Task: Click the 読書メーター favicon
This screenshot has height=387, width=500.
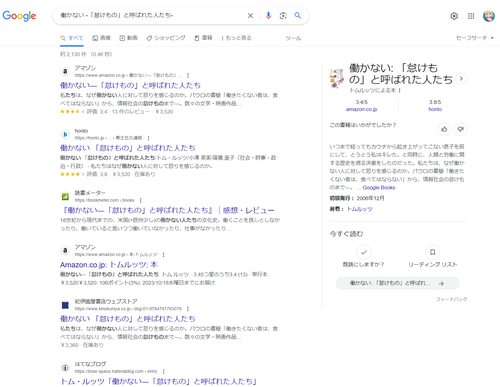Action: click(65, 196)
